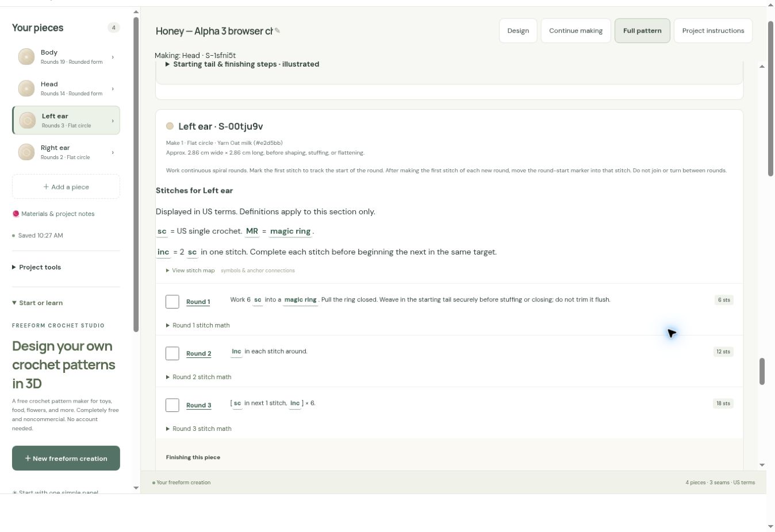The width and height of the screenshot is (775, 532).
Task: Expand the Project tools section
Action: click(37, 267)
